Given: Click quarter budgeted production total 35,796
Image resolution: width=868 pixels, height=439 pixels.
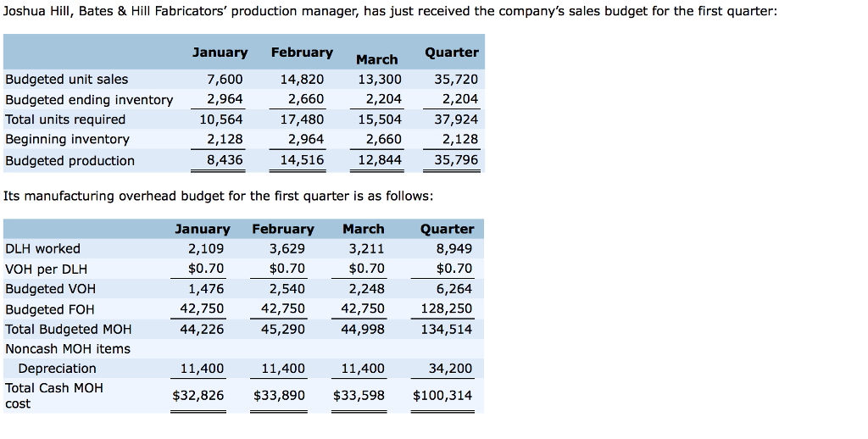Looking at the screenshot, I should pyautogui.click(x=455, y=160).
